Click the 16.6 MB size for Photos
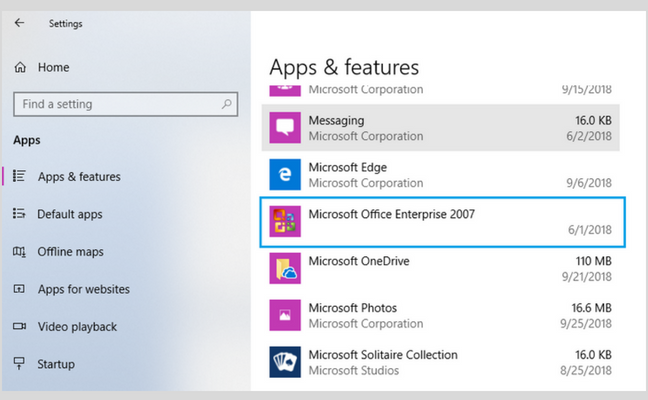The image size is (648, 400). click(591, 308)
